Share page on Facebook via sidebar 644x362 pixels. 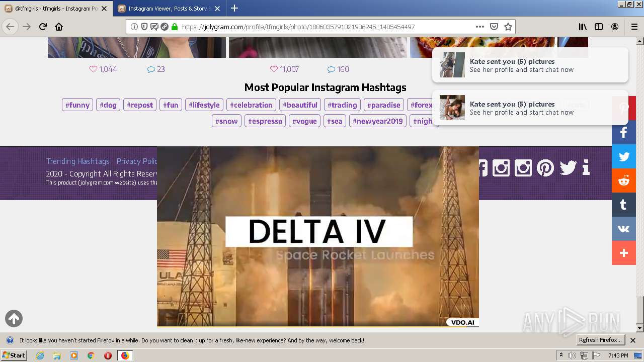tap(624, 132)
